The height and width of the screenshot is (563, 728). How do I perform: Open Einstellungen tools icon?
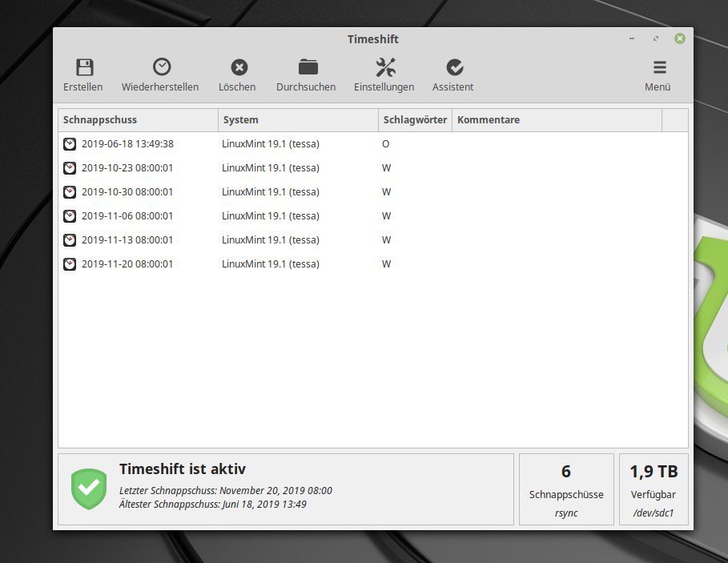(x=385, y=67)
